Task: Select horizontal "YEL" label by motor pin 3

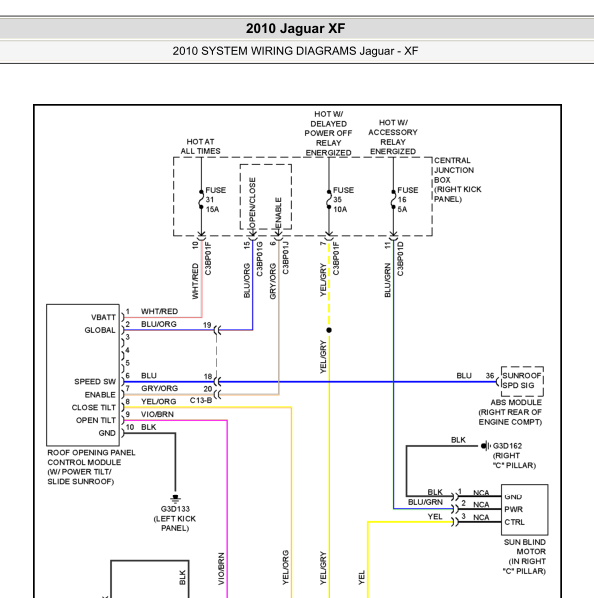Action: (x=435, y=516)
